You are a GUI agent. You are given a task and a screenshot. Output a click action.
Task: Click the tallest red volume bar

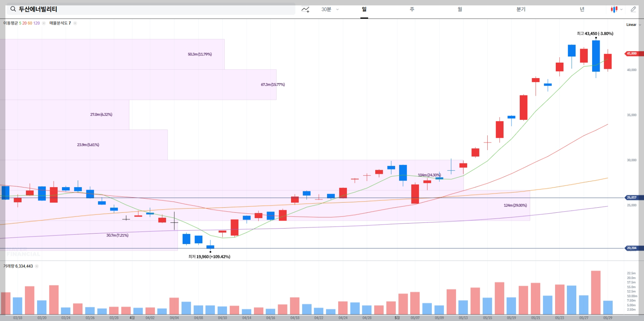[x=596, y=293]
